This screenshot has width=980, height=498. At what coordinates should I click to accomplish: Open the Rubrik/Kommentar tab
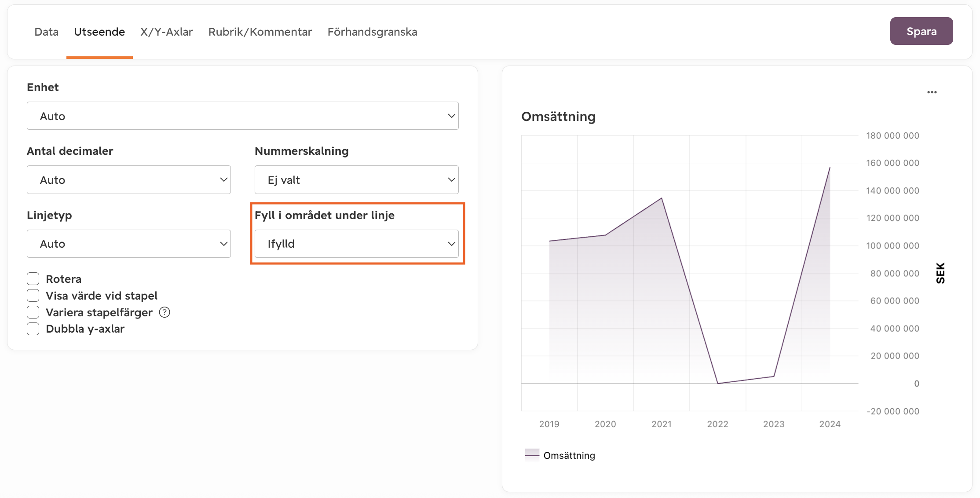(x=260, y=32)
